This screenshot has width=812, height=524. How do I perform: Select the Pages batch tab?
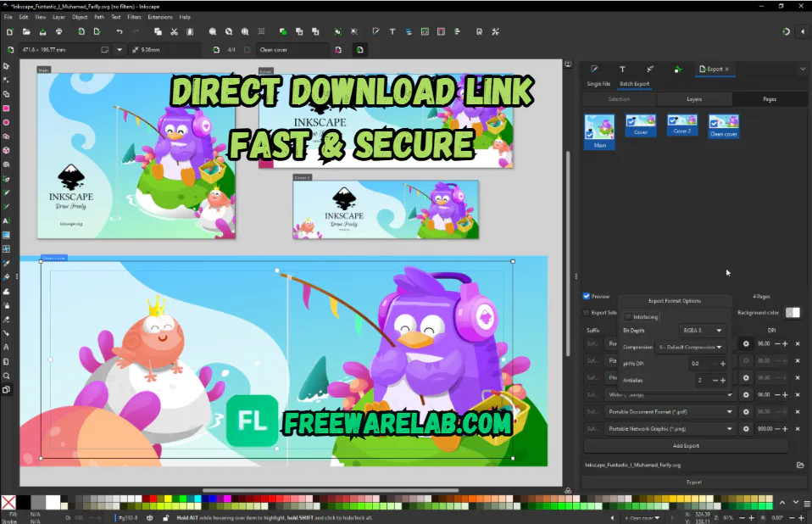[x=770, y=99]
